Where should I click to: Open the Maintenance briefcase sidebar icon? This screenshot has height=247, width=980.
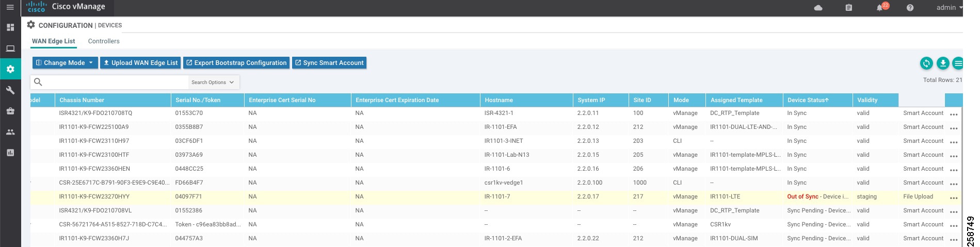click(x=10, y=111)
